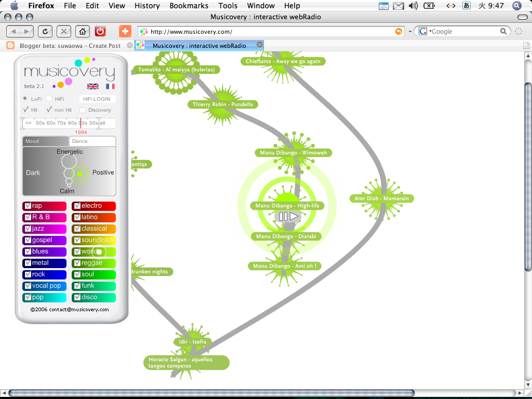
Task: Click the green mood selector dot
Action: click(79, 174)
